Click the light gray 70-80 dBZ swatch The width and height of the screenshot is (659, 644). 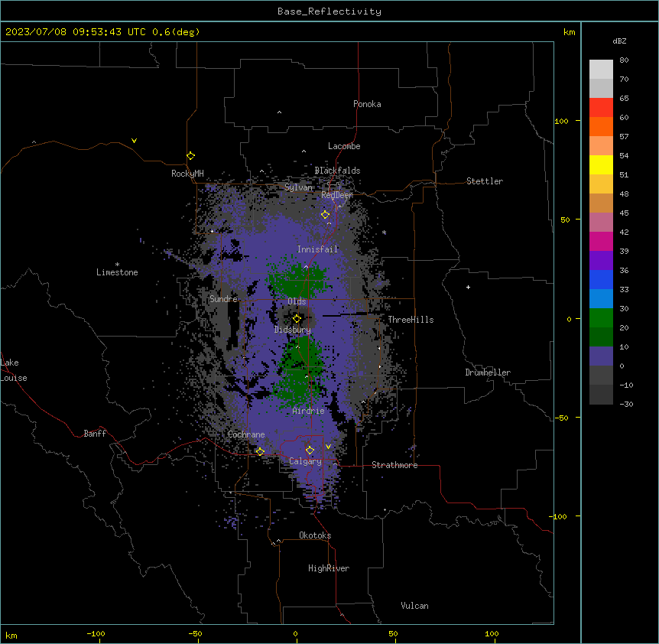(601, 70)
